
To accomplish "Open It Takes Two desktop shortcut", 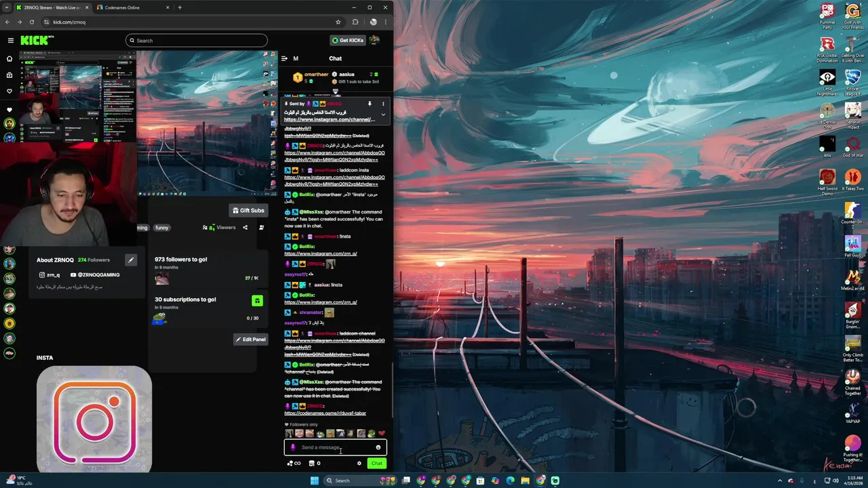I will 852,180.
